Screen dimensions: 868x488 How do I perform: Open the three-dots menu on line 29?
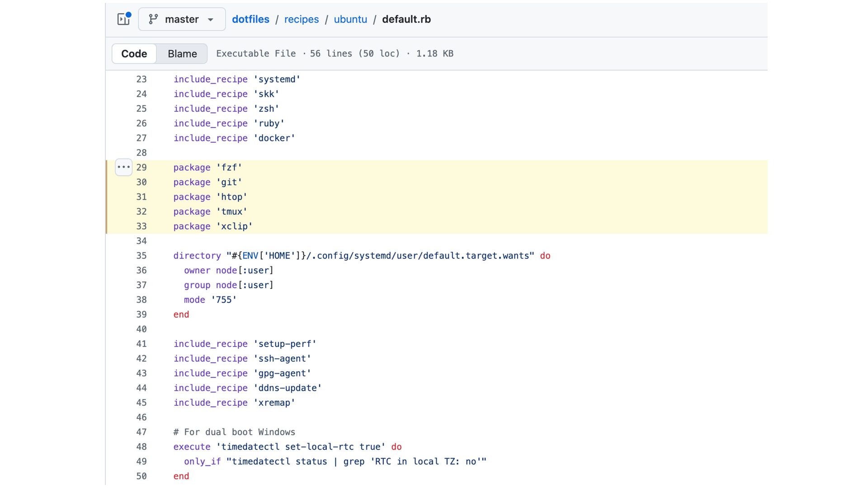tap(123, 167)
